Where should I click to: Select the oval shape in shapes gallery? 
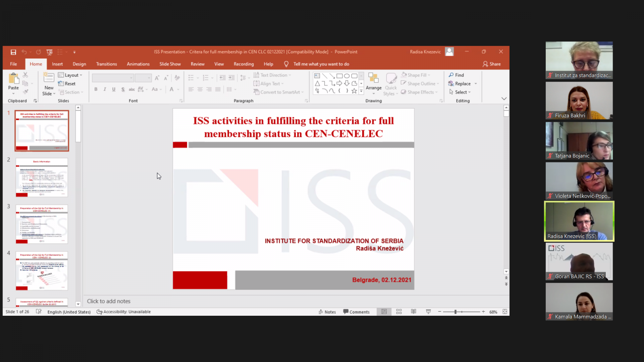tap(347, 76)
